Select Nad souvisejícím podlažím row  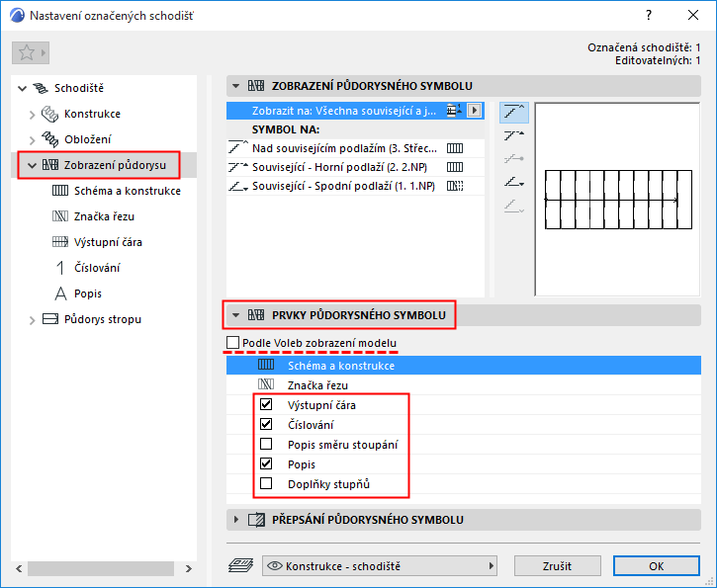pos(355,148)
